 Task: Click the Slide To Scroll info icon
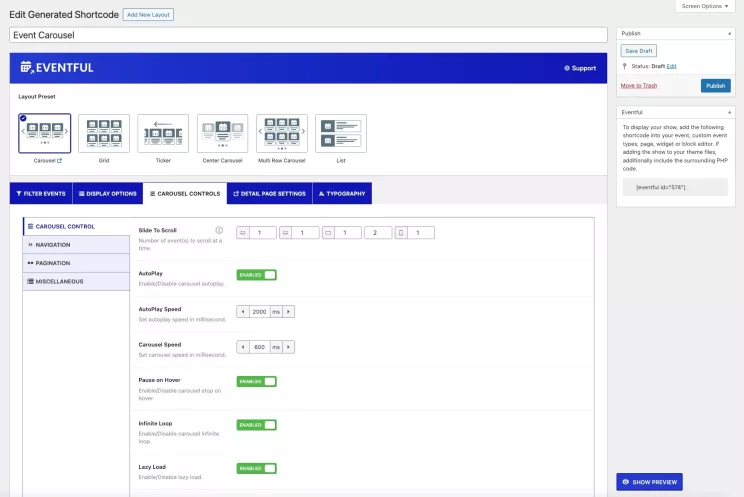[219, 230]
